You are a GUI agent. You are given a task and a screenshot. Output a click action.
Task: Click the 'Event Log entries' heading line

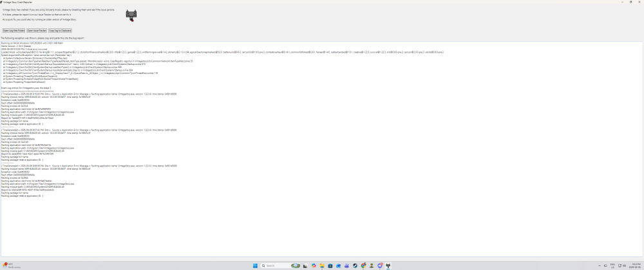[26, 87]
